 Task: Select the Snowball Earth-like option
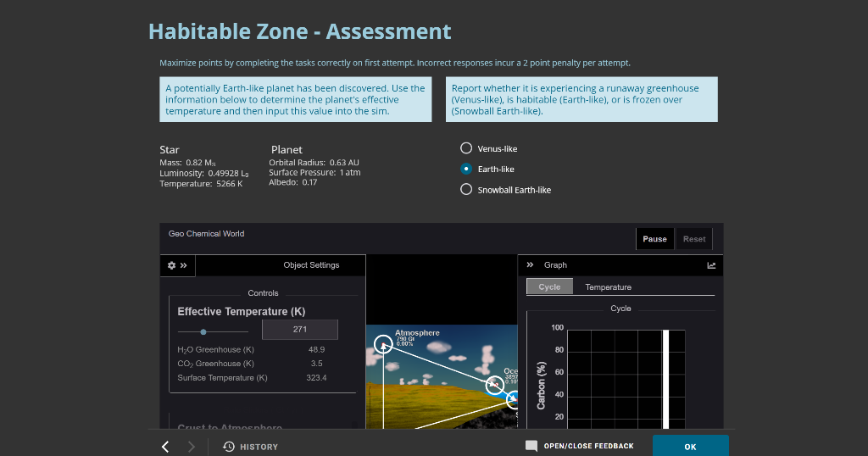click(466, 190)
